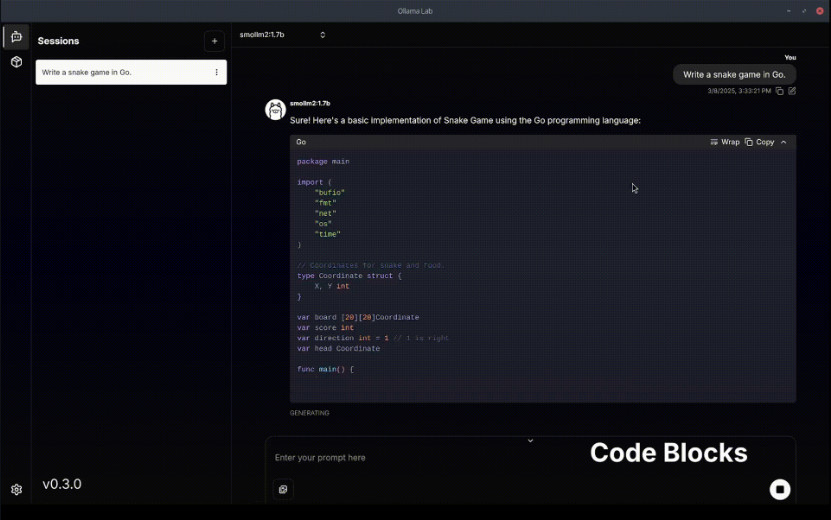Click the smollm2 llama avatar
This screenshot has height=520, width=831.
click(x=275, y=110)
